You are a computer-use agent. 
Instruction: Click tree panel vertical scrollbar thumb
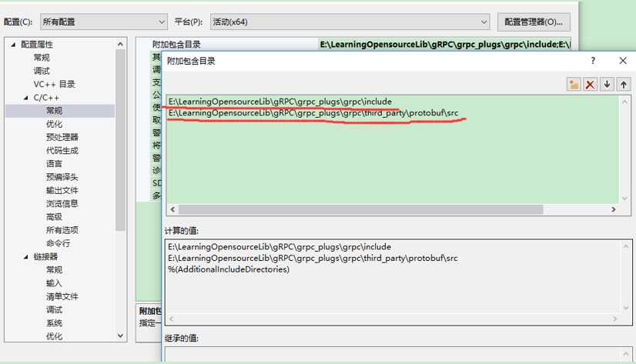[120, 140]
